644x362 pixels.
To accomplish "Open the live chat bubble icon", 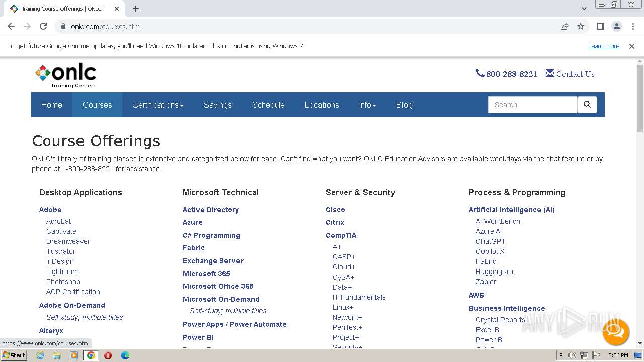I will 616,332.
